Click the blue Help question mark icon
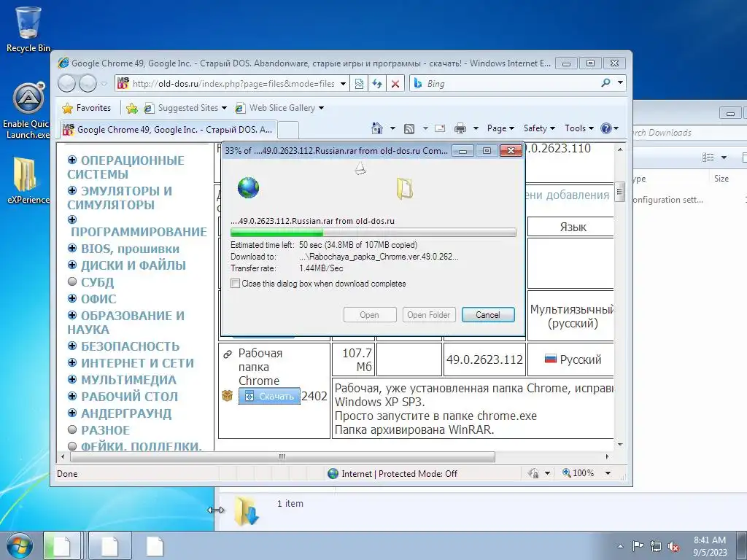This screenshot has width=747, height=560. (x=606, y=128)
